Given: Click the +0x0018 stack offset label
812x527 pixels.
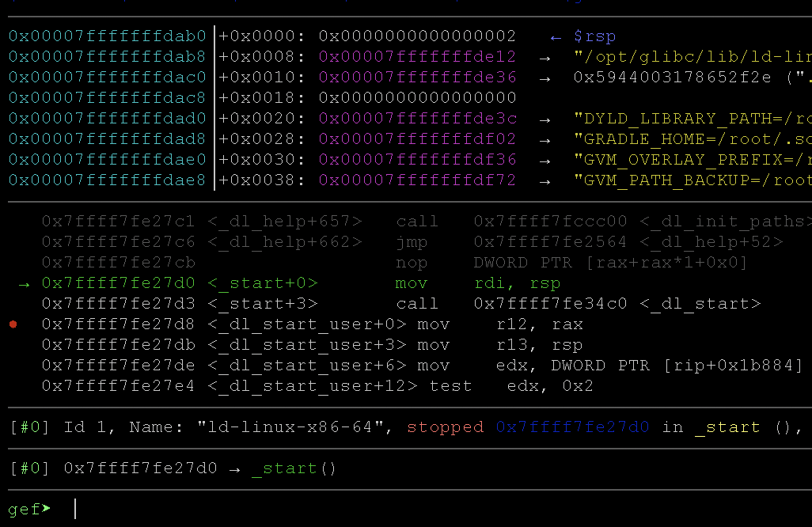Looking at the screenshot, I should (261, 98).
